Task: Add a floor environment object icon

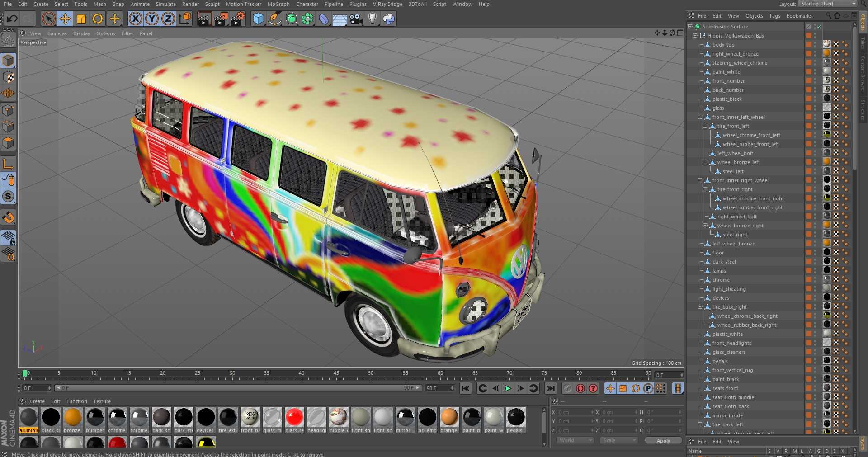Action: 340,19
